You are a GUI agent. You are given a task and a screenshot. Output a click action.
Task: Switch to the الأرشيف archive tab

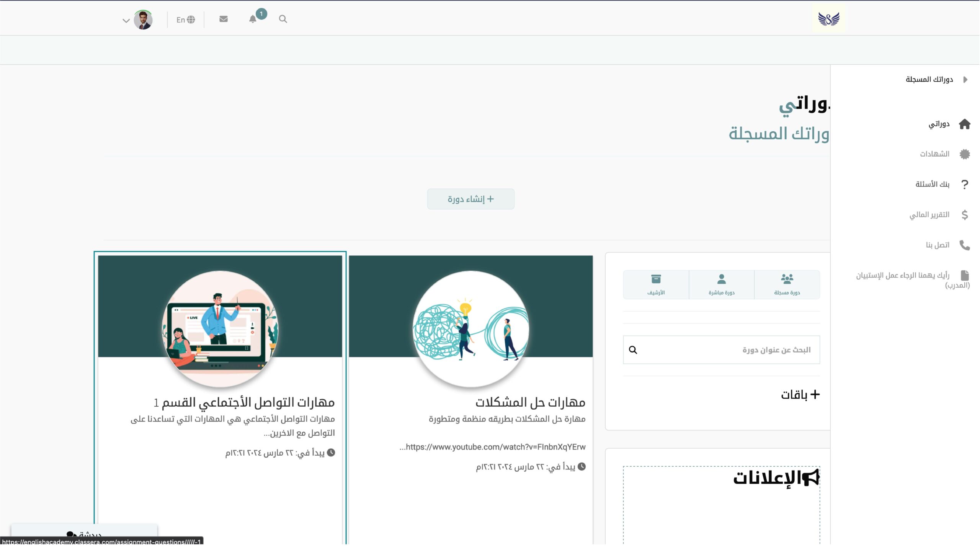656,284
